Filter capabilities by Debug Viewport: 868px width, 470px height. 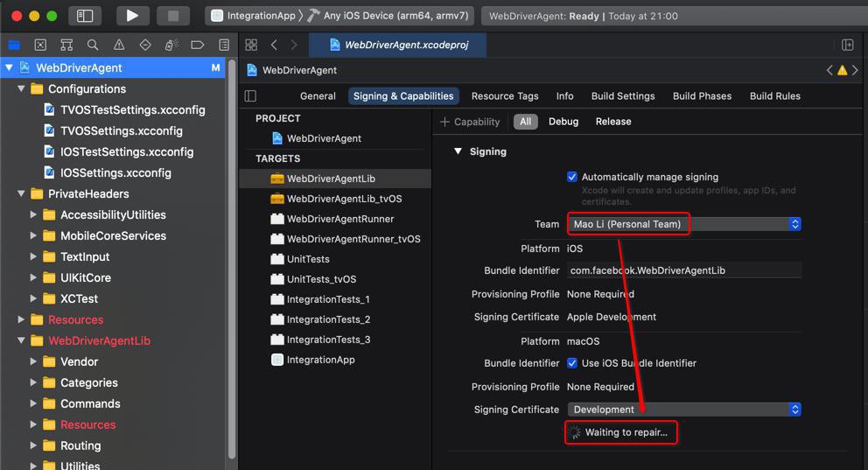[x=563, y=122]
